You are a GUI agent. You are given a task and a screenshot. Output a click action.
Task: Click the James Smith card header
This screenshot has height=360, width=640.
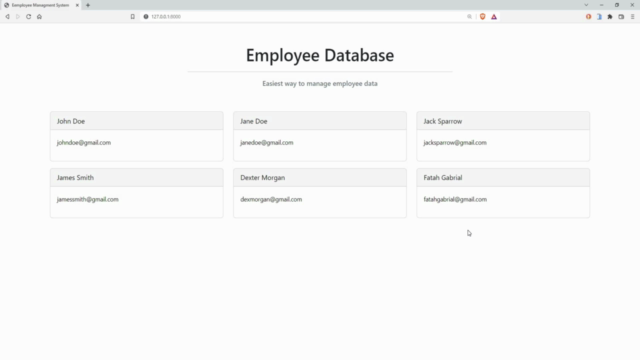click(137, 178)
